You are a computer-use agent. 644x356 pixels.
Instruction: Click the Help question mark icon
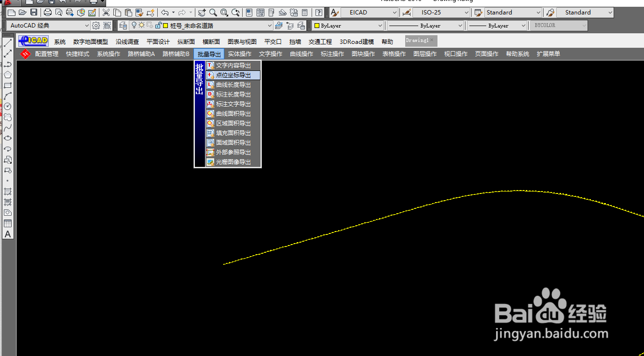click(x=319, y=13)
